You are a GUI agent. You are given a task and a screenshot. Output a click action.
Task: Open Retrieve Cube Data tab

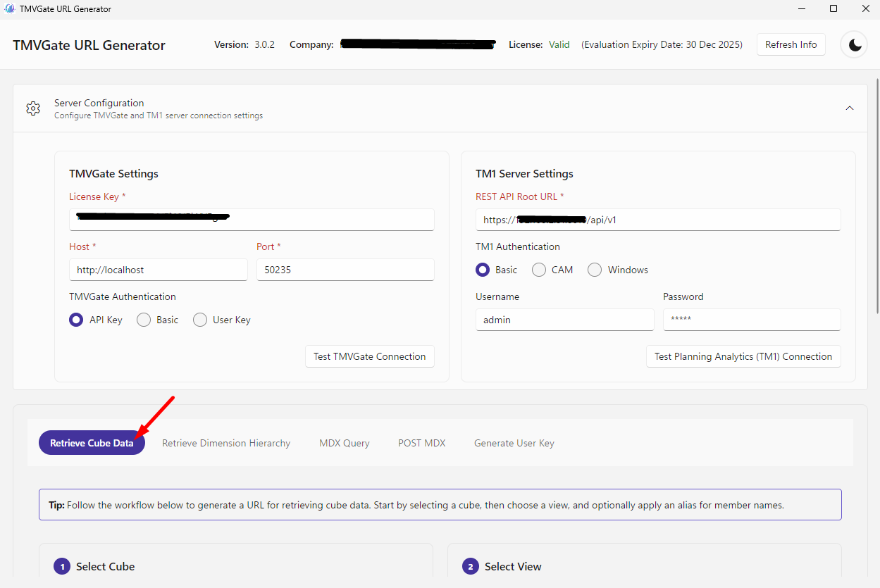click(x=92, y=443)
